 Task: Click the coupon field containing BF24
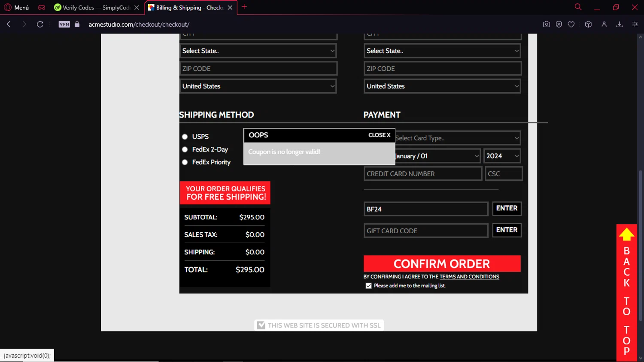coord(426,209)
